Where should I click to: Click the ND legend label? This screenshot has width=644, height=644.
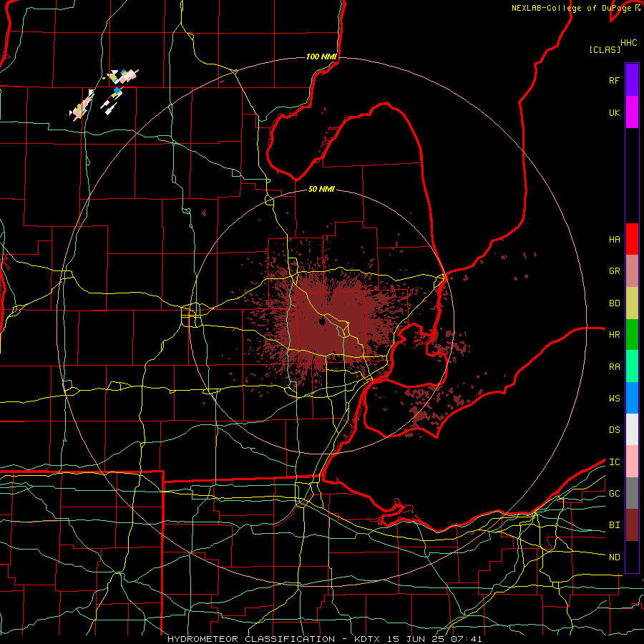tap(614, 557)
